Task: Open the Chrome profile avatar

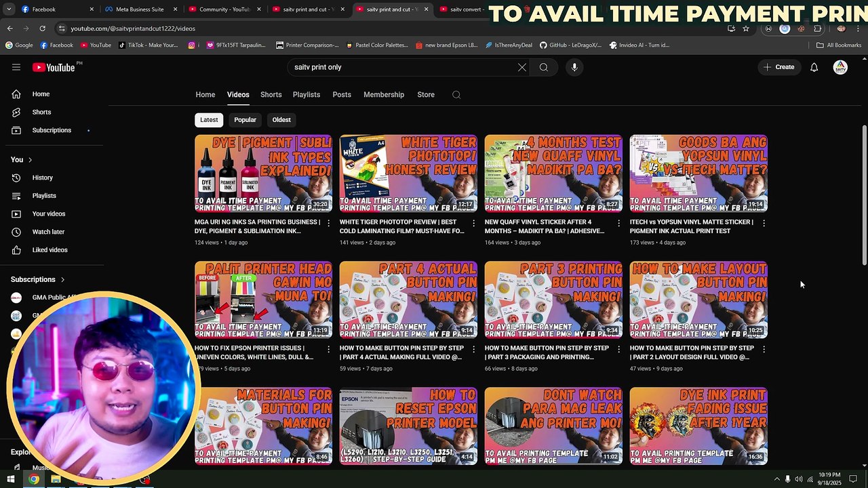Action: 841,28
